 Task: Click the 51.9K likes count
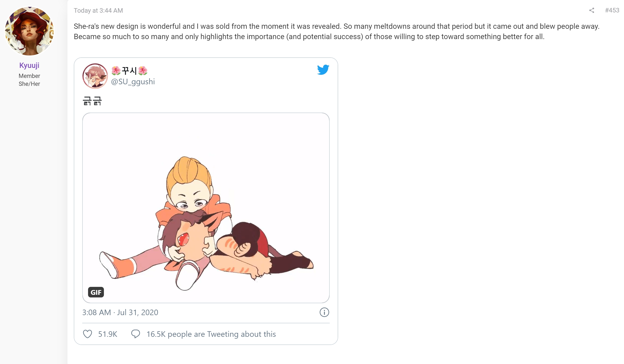108,334
